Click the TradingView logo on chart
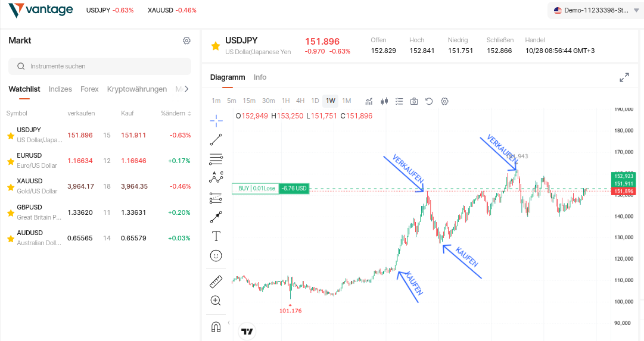The width and height of the screenshot is (644, 341). (x=247, y=331)
